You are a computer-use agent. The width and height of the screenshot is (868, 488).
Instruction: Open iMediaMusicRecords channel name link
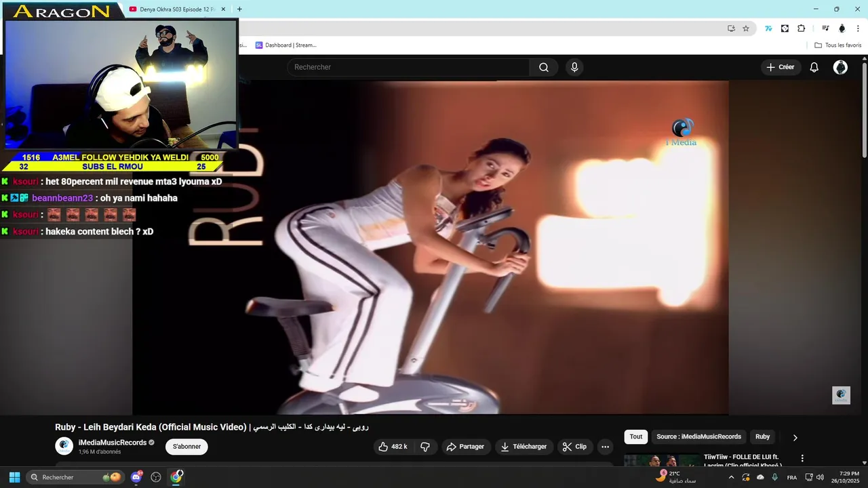pos(113,443)
